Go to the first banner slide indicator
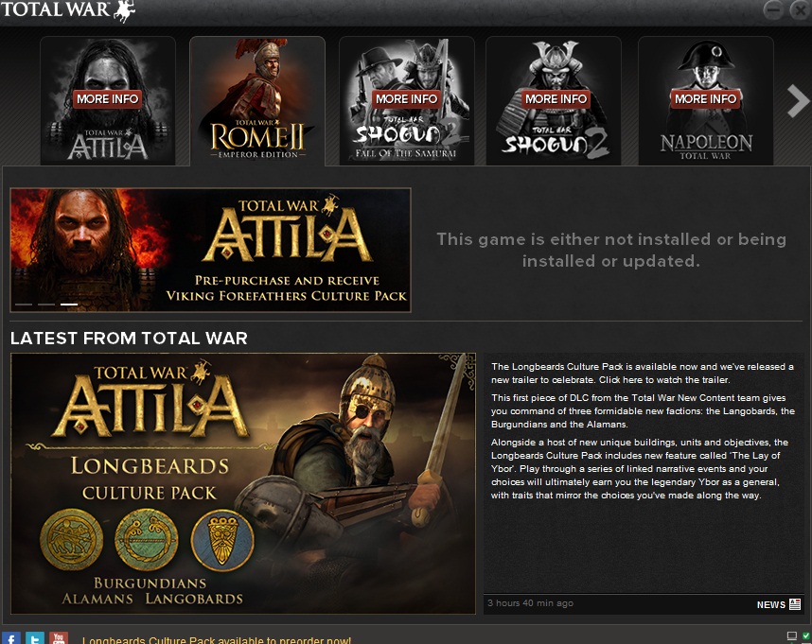This screenshot has height=644, width=812. pyautogui.click(x=24, y=305)
